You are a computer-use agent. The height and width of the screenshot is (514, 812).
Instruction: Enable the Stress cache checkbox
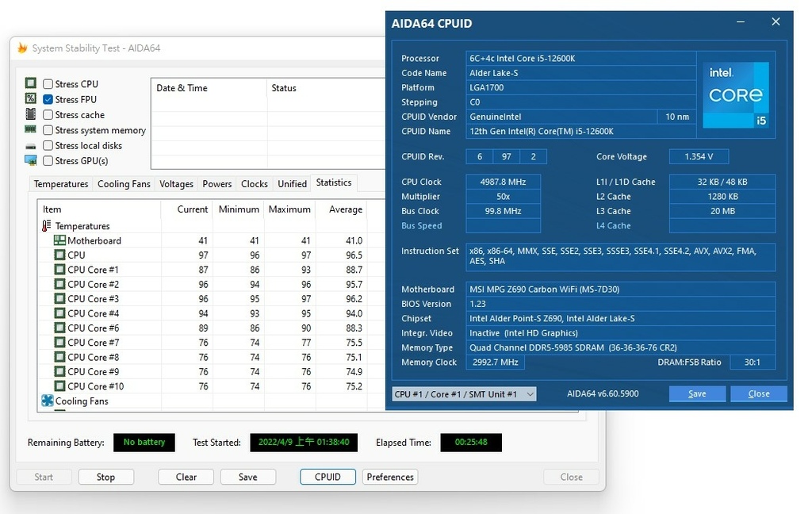pos(48,114)
